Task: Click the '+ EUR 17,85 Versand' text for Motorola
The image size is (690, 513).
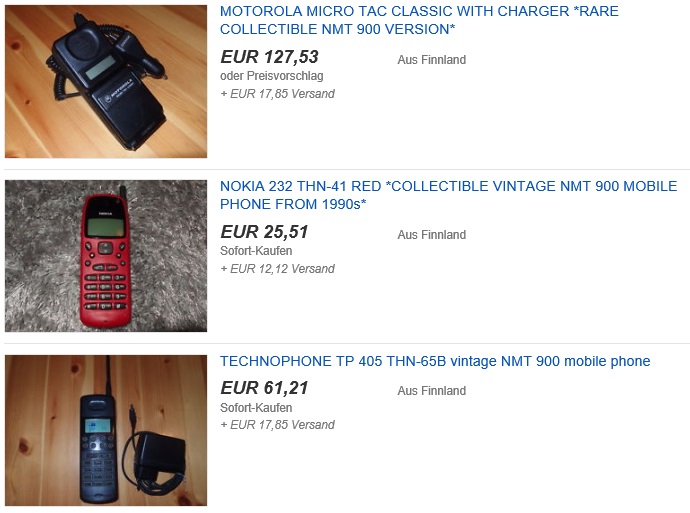Action: (278, 94)
